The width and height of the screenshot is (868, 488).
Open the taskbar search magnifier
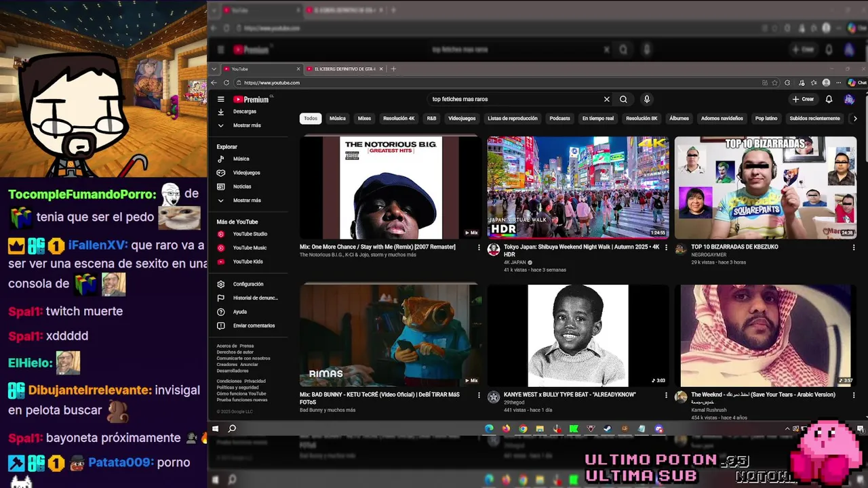[232, 428]
